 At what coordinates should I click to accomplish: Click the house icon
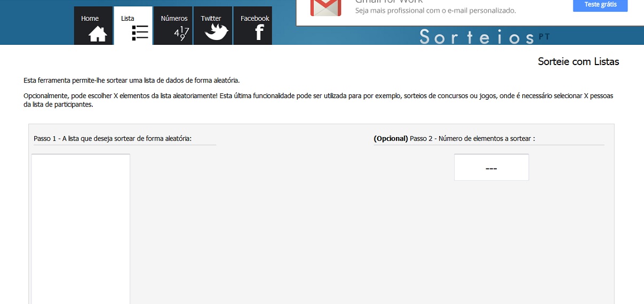[98, 34]
